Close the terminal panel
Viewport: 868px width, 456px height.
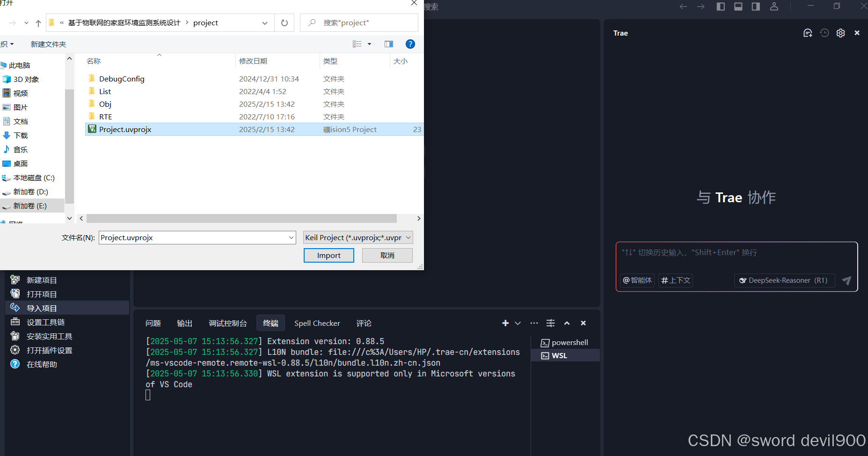[583, 324]
